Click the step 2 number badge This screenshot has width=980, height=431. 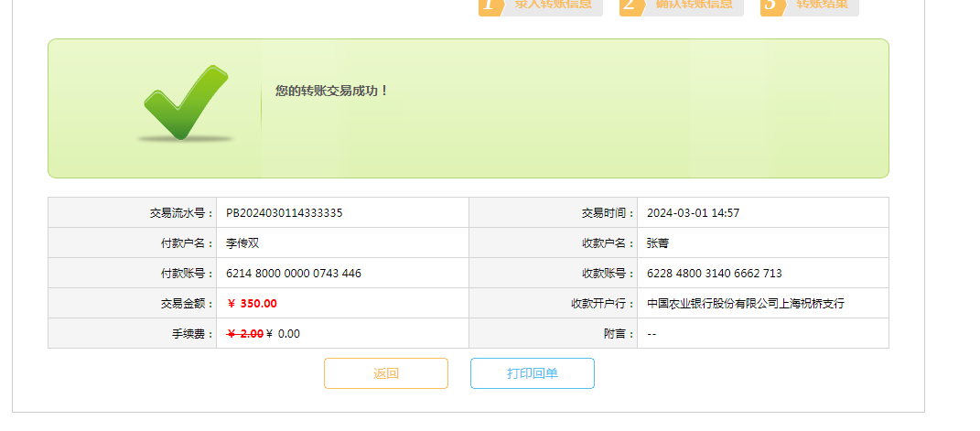pos(630,5)
